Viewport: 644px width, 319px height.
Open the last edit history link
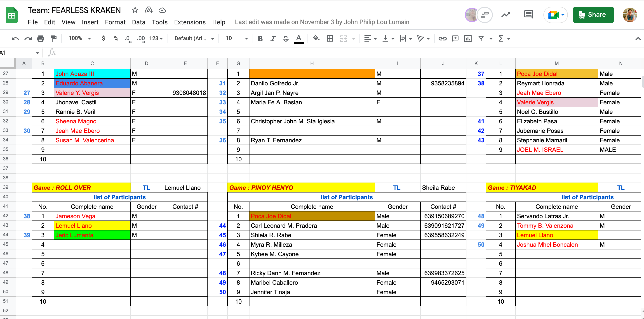point(322,22)
